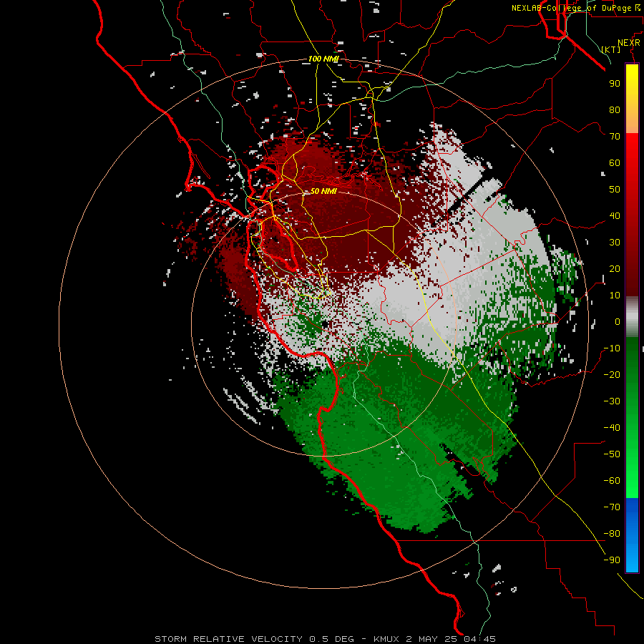This screenshot has height=644, width=644.
Task: Click the -60 value on the velocity scale
Action: coord(612,481)
